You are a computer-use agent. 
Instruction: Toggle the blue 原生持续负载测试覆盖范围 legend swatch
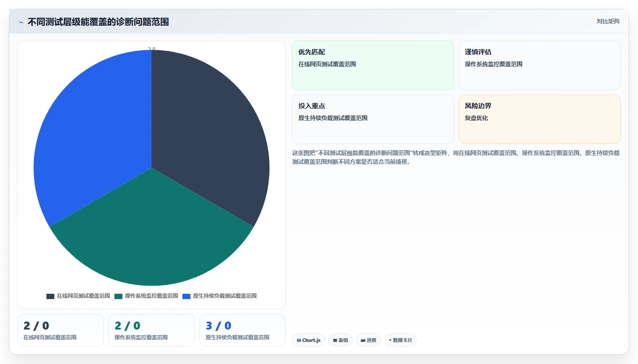click(x=186, y=296)
